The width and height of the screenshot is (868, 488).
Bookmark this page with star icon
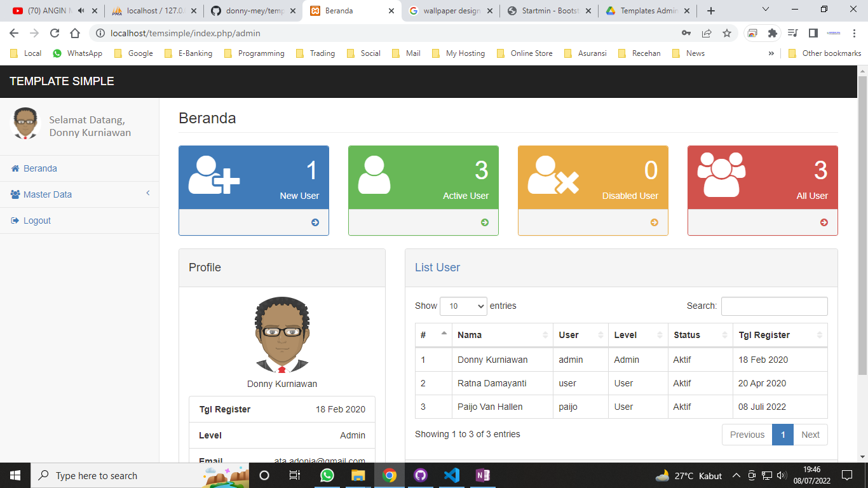(x=727, y=33)
